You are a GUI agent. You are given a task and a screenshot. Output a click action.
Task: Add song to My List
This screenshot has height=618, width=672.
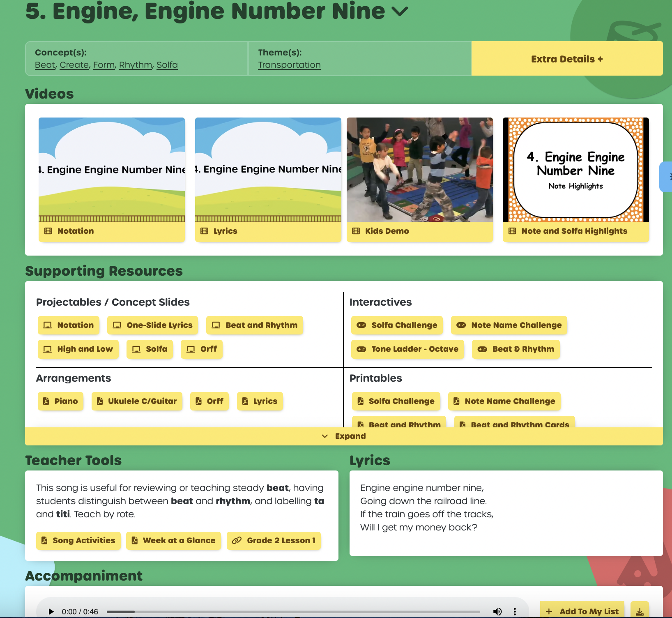pos(582,611)
